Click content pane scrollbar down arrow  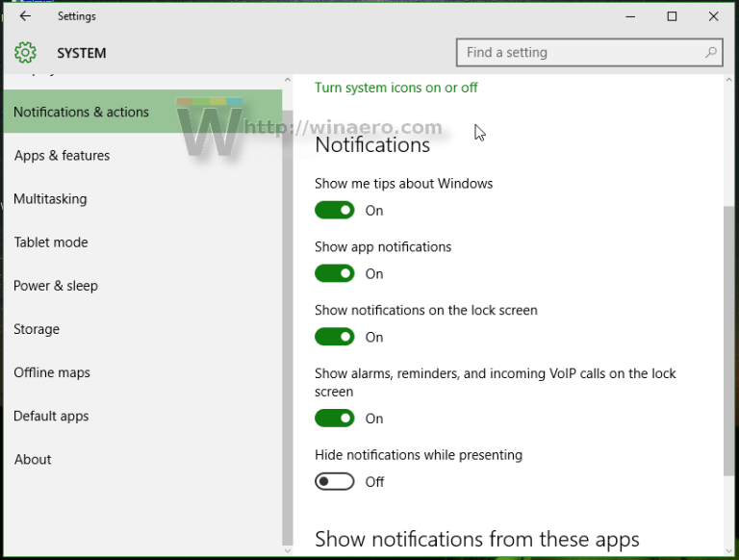pos(728,550)
